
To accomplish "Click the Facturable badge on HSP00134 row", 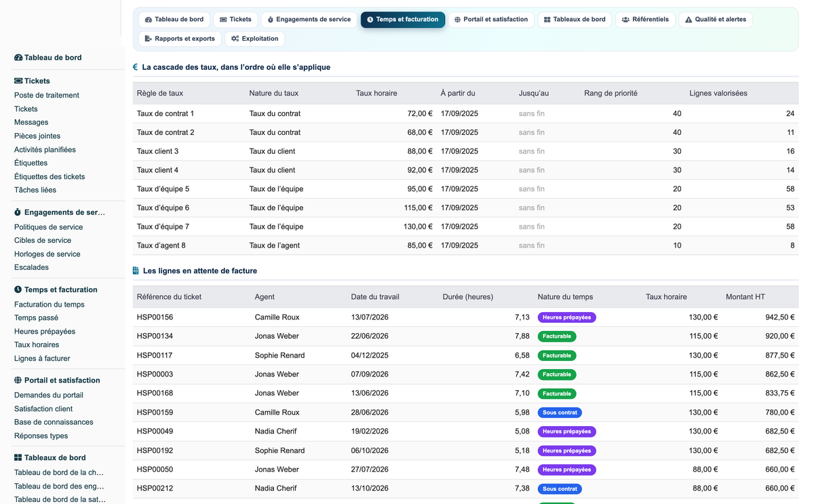I will [557, 336].
